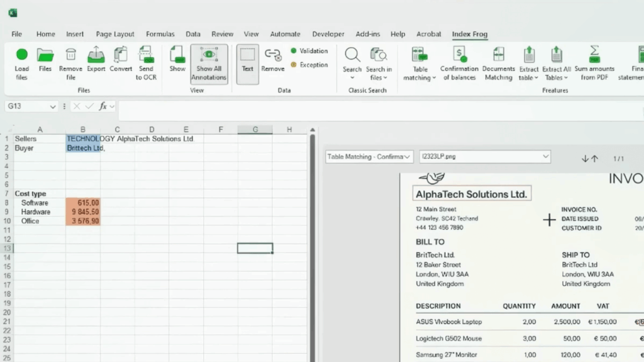Image resolution: width=644 pixels, height=362 pixels.
Task: Open the Name Box dropdown arrow
Action: point(53,107)
